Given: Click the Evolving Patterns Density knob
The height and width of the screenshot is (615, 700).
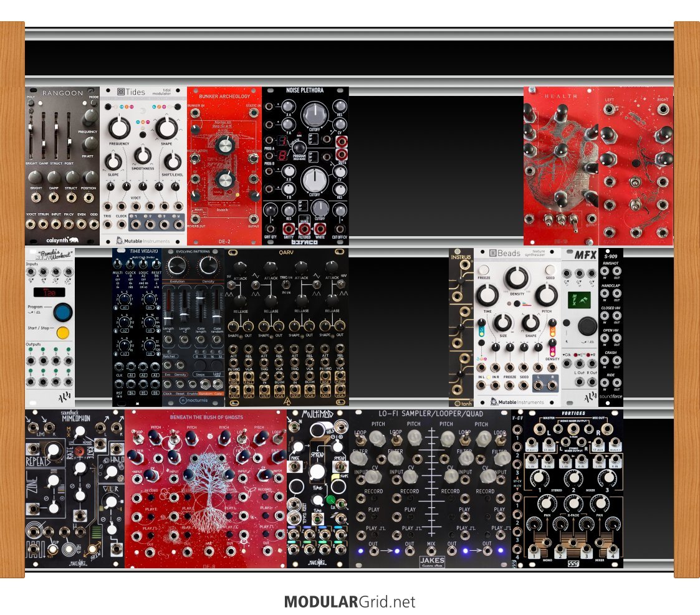Looking at the screenshot, I should (208, 266).
